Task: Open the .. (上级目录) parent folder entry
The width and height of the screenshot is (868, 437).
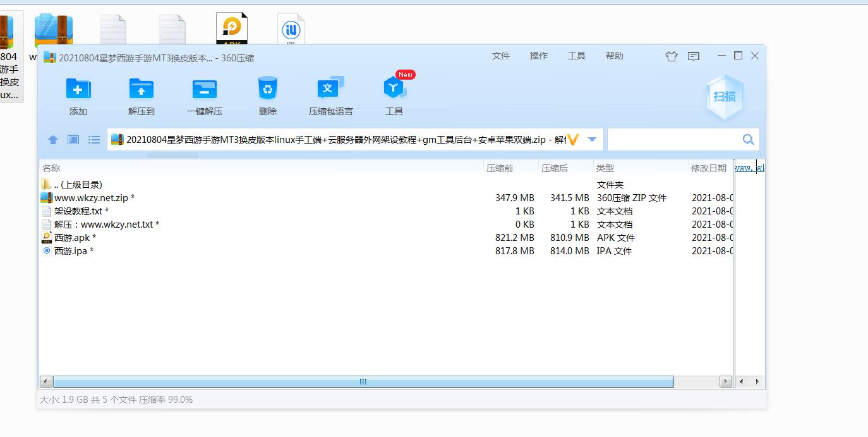Action: (x=78, y=185)
